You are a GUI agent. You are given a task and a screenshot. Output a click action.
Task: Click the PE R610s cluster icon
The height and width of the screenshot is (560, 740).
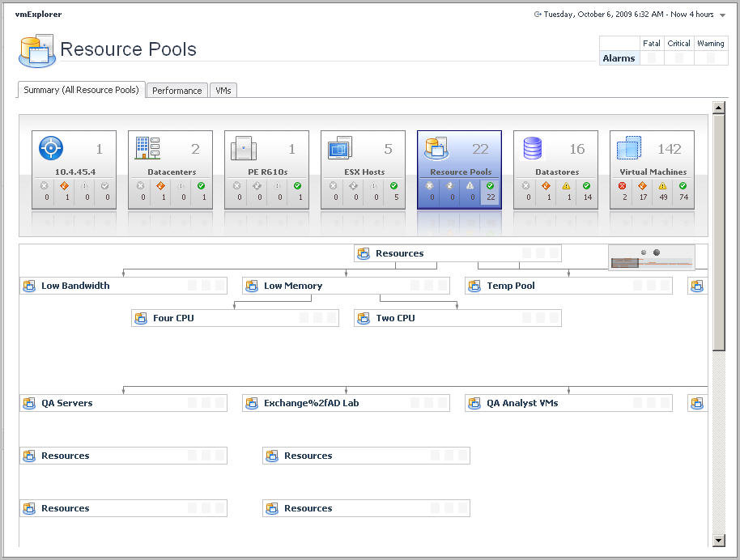pos(244,149)
